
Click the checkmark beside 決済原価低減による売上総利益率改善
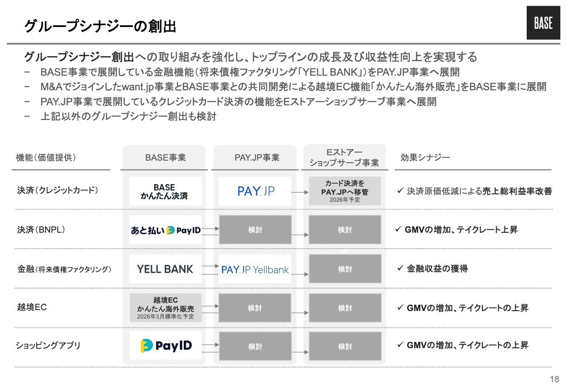click(x=399, y=191)
